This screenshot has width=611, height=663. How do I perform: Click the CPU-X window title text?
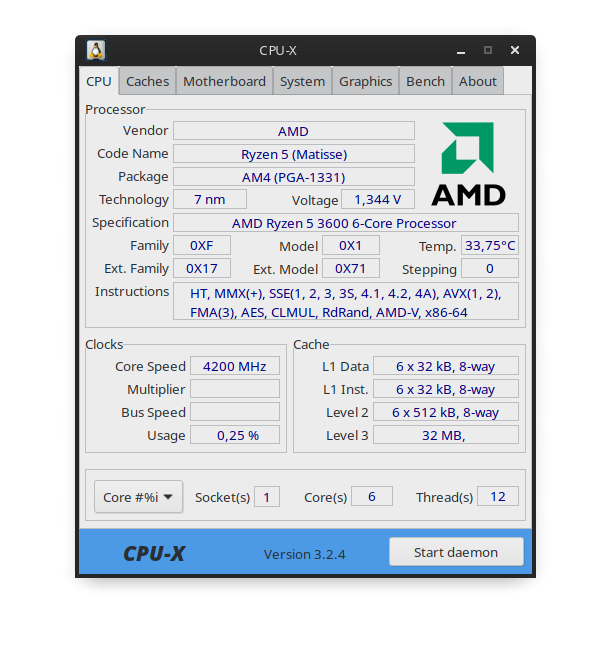coord(278,51)
